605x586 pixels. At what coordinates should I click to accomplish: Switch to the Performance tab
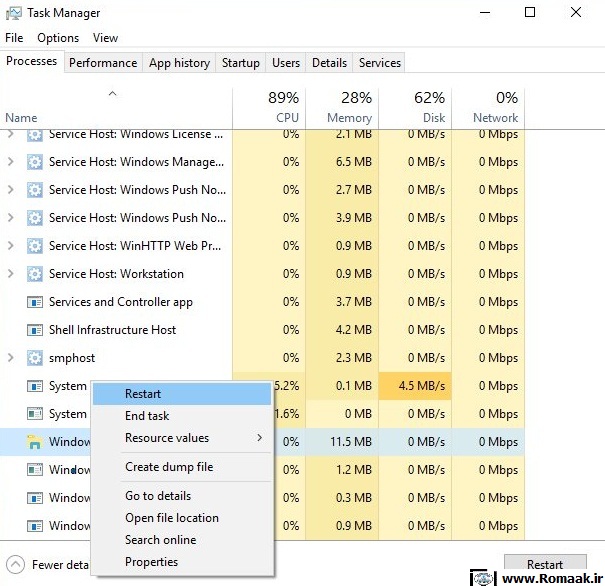point(103,63)
